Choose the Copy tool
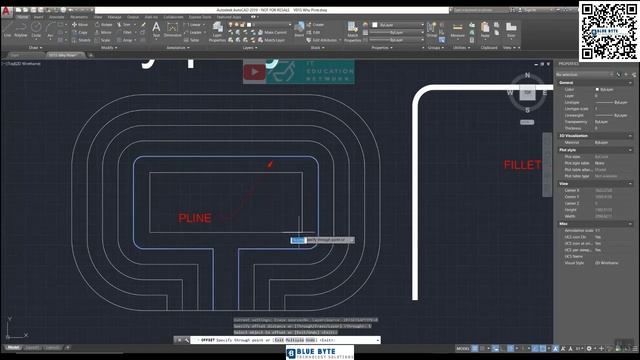 point(80,32)
